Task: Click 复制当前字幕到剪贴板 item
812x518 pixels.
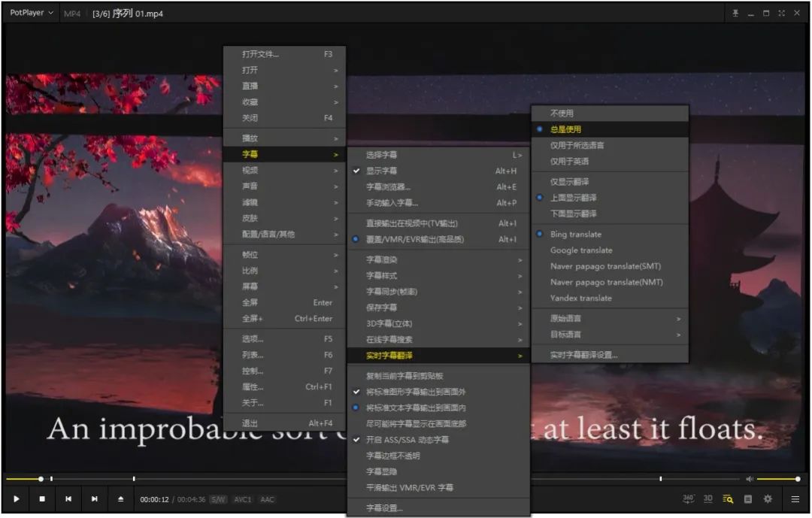Action: point(438,376)
